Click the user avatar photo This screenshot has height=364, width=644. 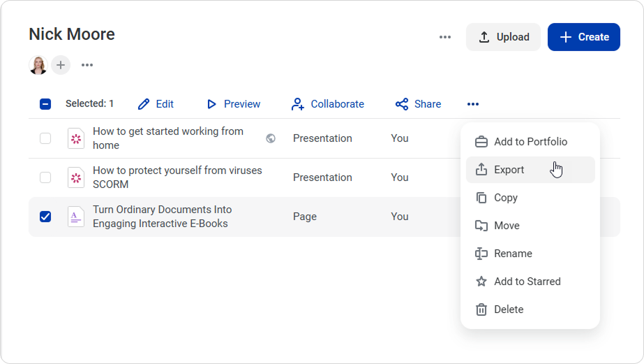pyautogui.click(x=38, y=65)
